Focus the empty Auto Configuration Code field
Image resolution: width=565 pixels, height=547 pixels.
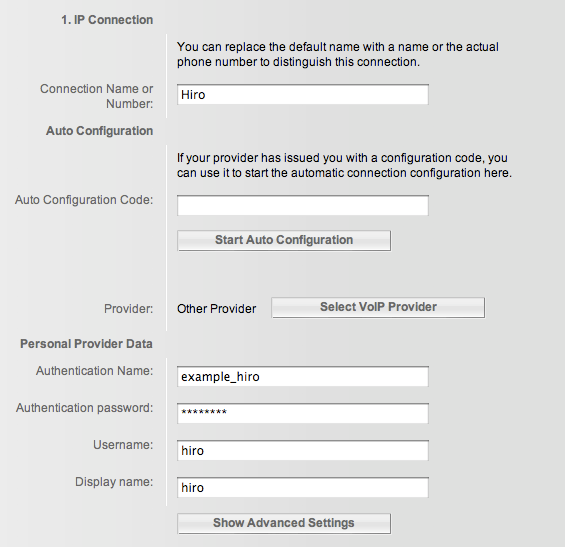click(x=303, y=205)
